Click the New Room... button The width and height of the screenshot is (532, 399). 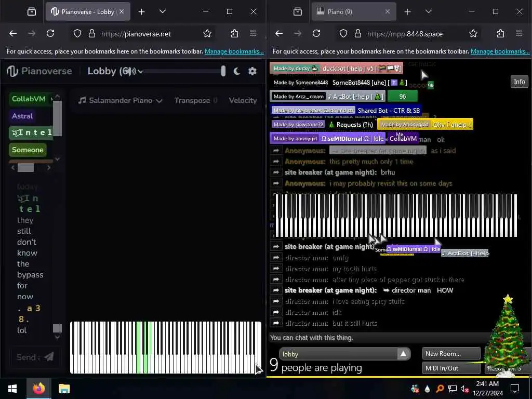pos(451,353)
